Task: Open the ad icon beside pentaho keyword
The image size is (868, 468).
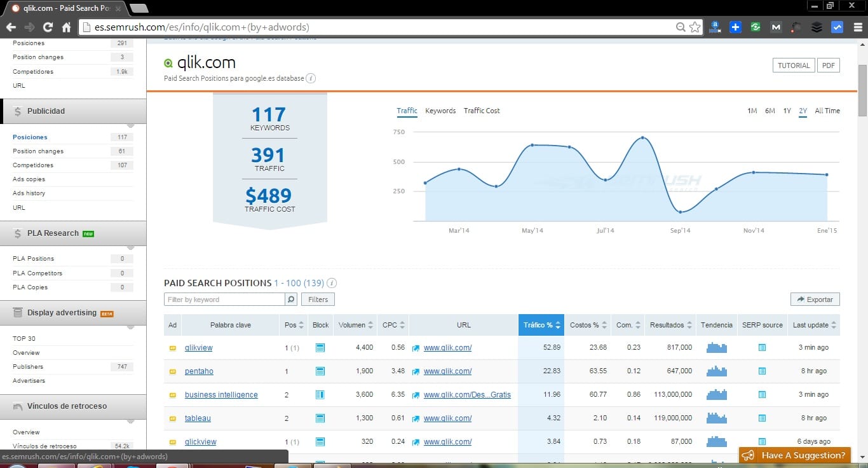Action: pos(172,371)
